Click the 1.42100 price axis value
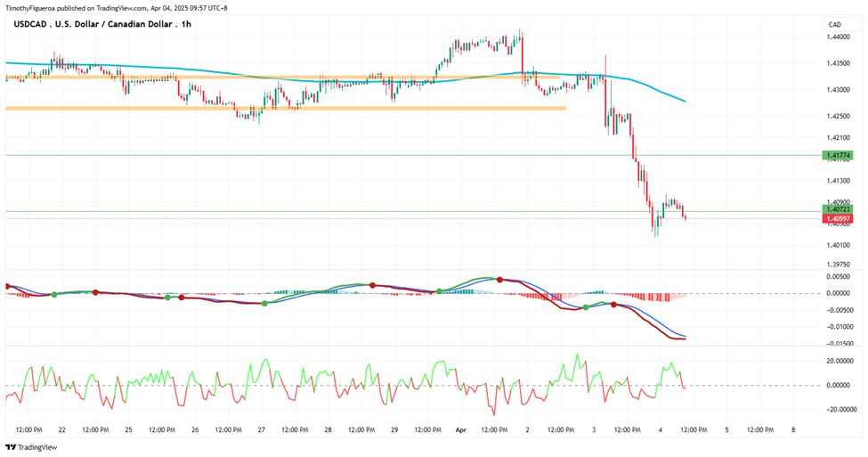 pos(838,137)
